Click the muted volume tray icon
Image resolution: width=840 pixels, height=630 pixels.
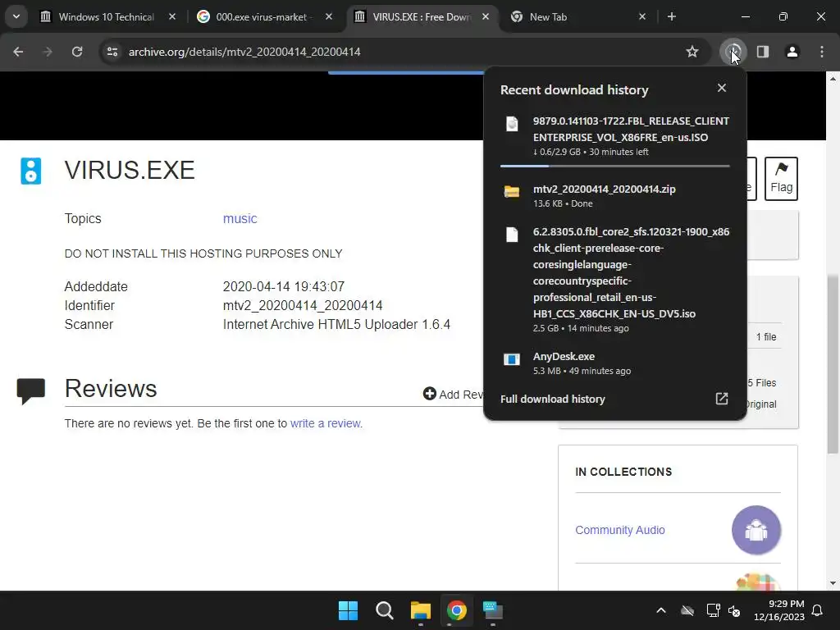pos(734,610)
